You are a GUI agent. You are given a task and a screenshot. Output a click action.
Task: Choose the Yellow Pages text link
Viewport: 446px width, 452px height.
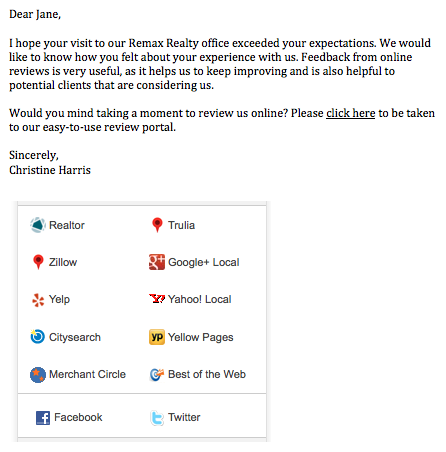coord(201,337)
